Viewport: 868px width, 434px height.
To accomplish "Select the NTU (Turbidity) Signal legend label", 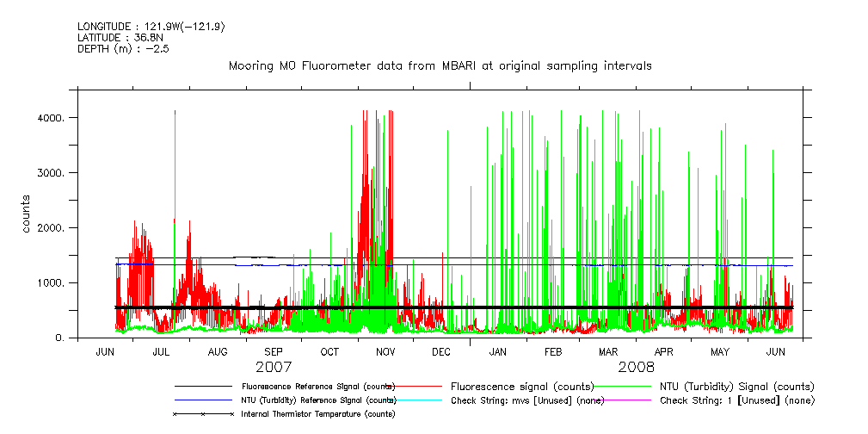I will tap(736, 387).
